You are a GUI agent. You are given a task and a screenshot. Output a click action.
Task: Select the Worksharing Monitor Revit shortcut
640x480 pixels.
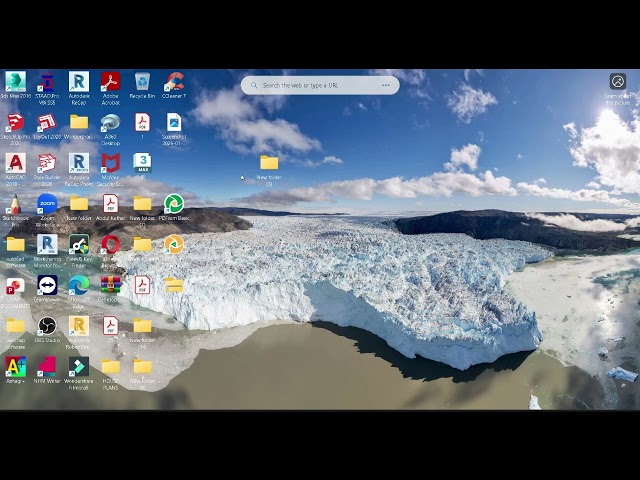point(47,244)
